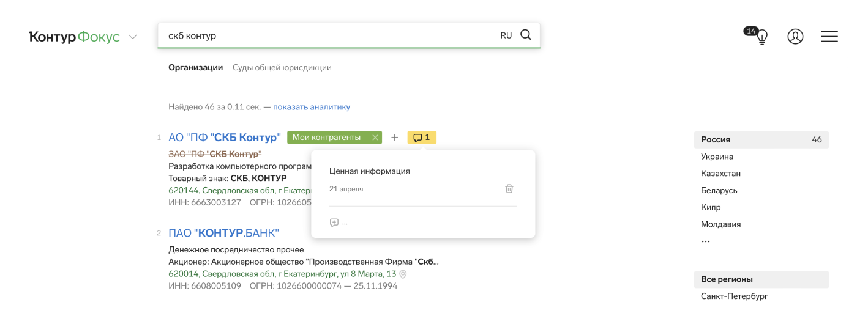868x313 pixels.
Task: Click the add new comment icon
Action: 334,223
